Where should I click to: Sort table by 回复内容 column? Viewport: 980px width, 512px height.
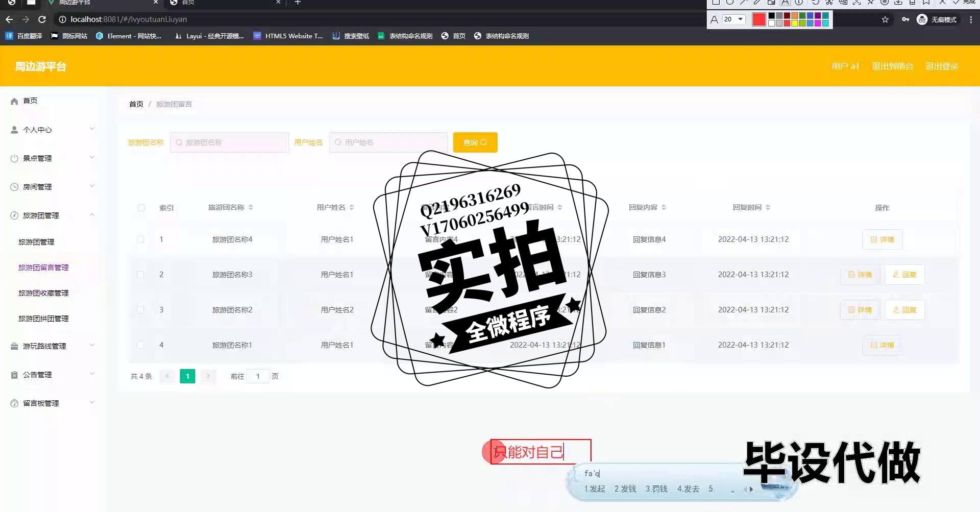(x=664, y=207)
